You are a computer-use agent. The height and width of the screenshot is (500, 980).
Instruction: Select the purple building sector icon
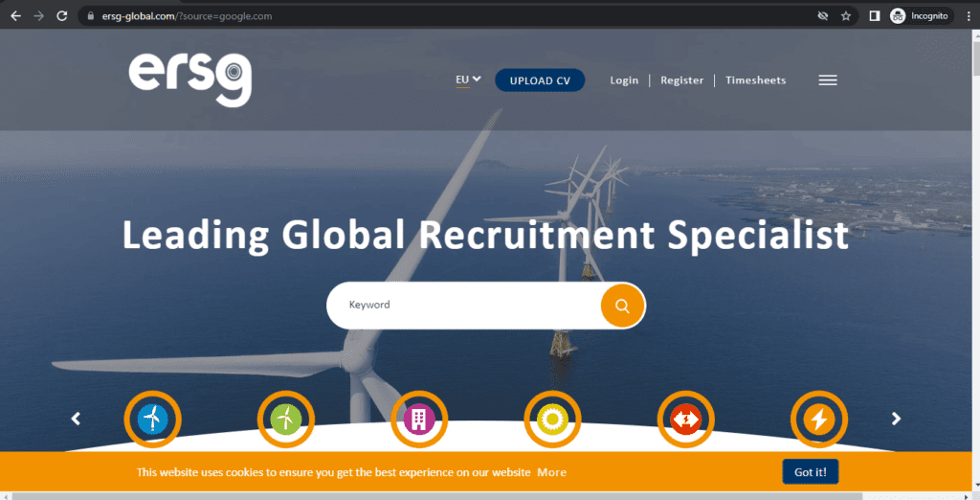point(419,419)
